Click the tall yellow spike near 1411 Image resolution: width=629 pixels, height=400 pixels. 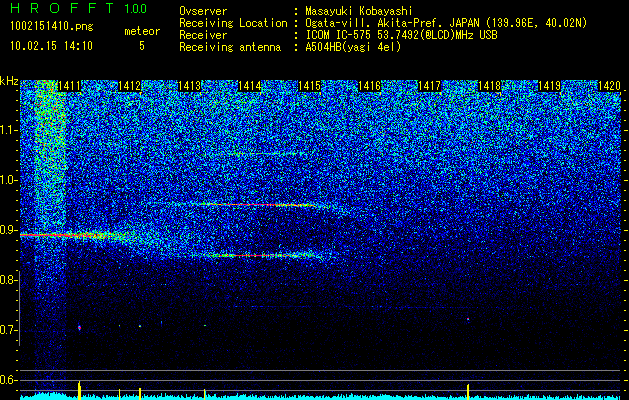(x=79, y=390)
